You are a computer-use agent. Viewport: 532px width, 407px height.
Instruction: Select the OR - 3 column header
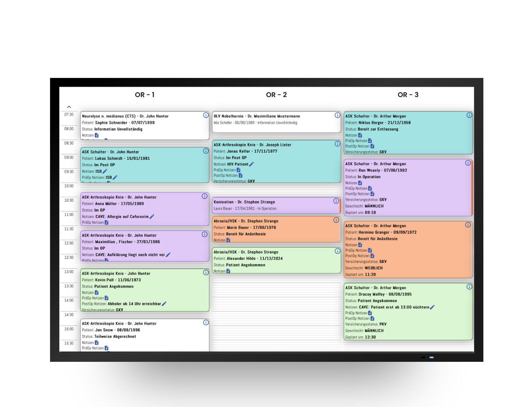pos(408,95)
